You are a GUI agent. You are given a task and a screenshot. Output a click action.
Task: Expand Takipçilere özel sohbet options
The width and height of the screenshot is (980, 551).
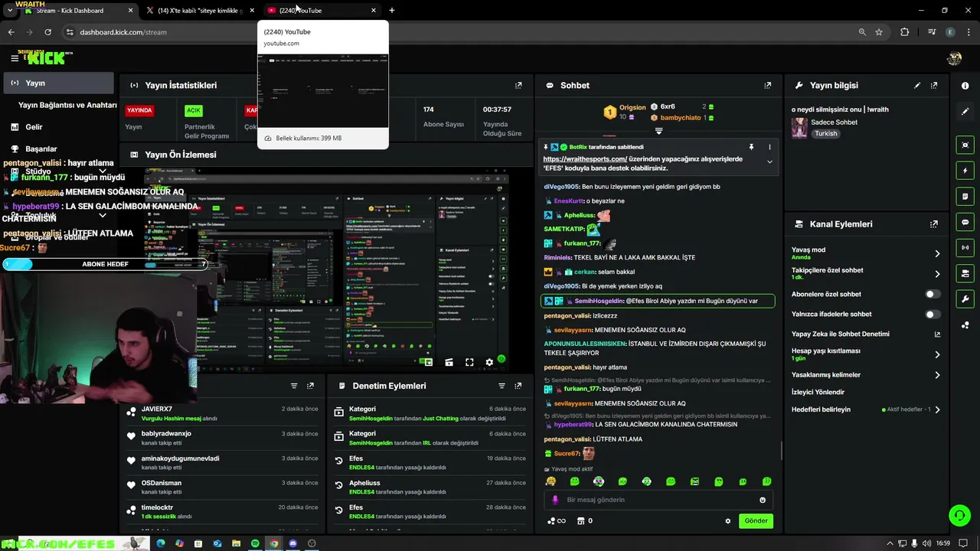coord(937,273)
